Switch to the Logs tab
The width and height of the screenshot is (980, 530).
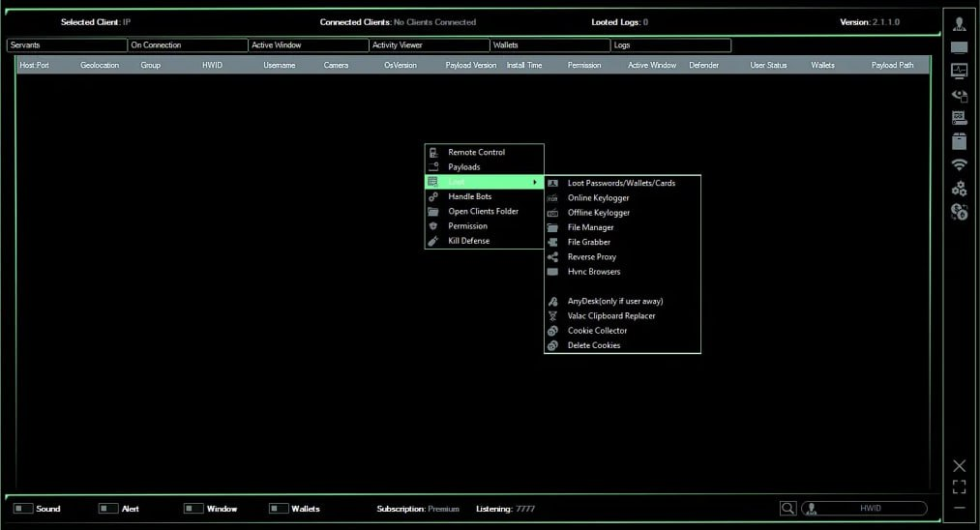(x=670, y=45)
